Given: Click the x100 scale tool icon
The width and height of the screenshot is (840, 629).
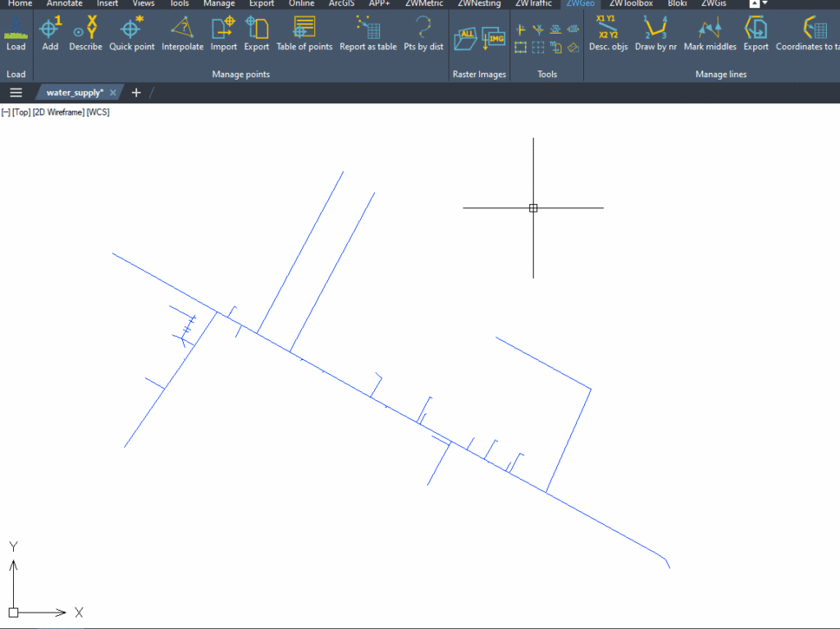Looking at the screenshot, I should 573,30.
